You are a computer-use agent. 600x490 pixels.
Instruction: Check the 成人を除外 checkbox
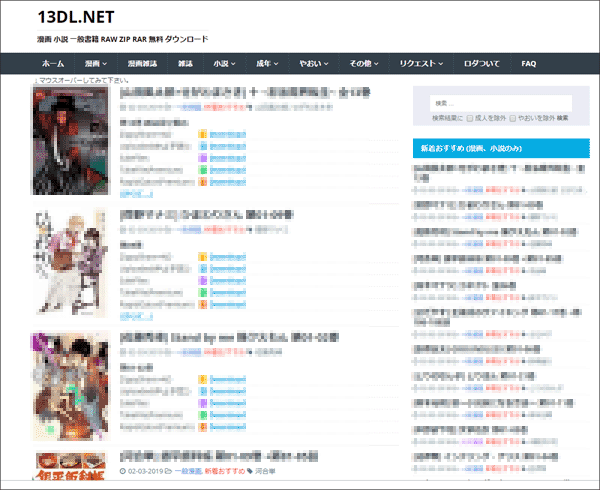click(x=470, y=118)
